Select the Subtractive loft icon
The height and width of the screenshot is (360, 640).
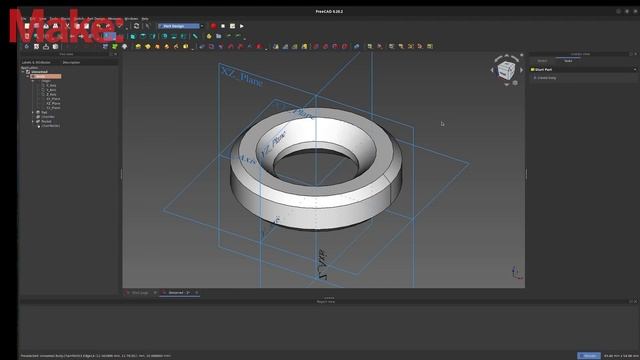230,47
